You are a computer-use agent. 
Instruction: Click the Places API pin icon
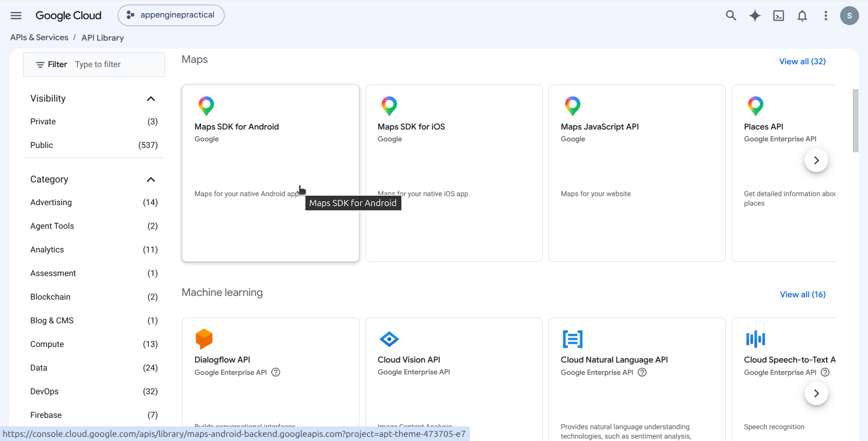(x=755, y=106)
